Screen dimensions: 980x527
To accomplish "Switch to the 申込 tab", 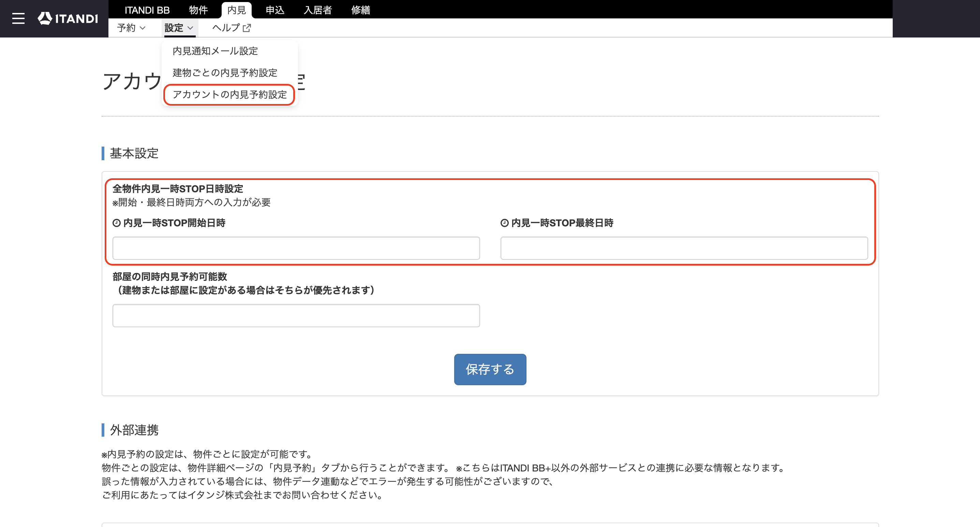I will [275, 10].
